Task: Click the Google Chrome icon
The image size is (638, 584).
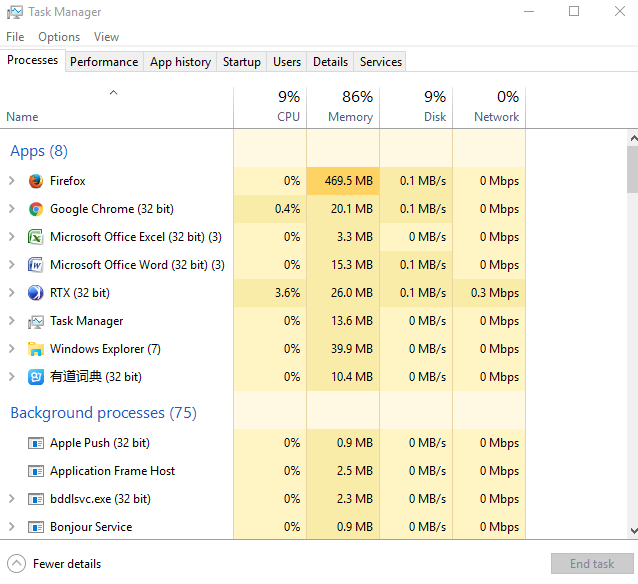Action: (x=36, y=209)
